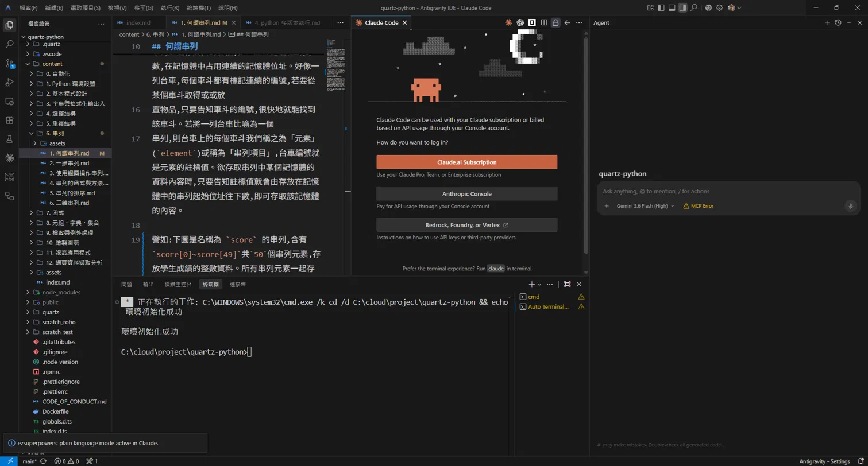This screenshot has width=868, height=466.
Task: Switch to the 輸出 panel tab
Action: point(148,284)
